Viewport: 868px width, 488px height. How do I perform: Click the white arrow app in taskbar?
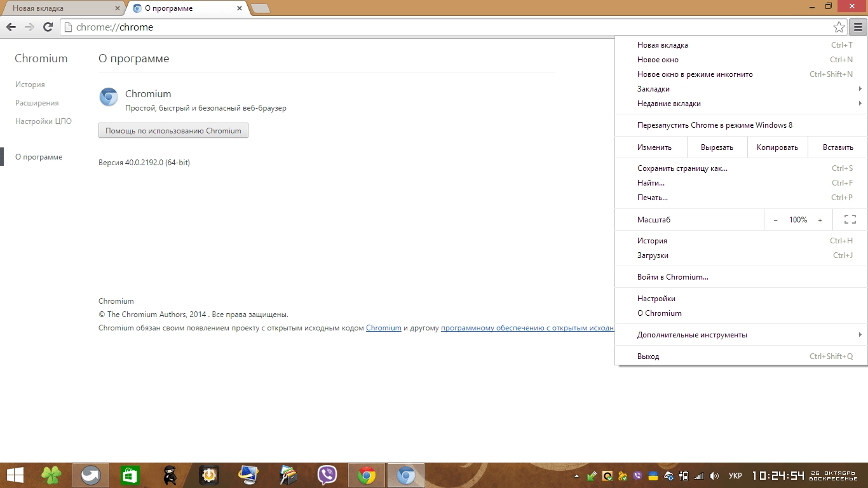[91, 475]
